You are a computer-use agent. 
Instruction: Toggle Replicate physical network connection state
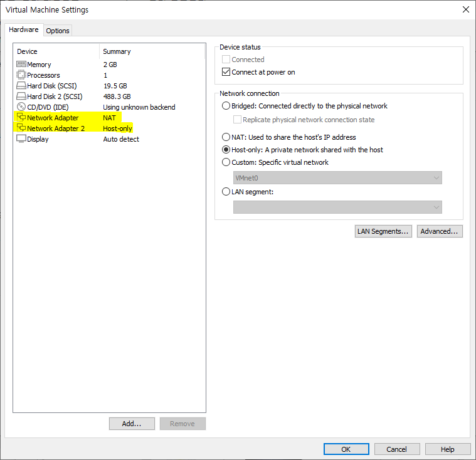click(x=237, y=120)
